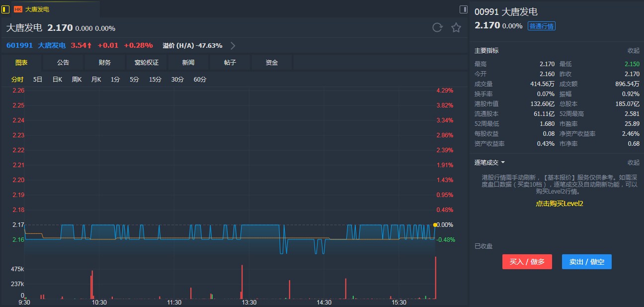644x307 pixels.
Task: Select the 15分 chart interval
Action: (155, 80)
